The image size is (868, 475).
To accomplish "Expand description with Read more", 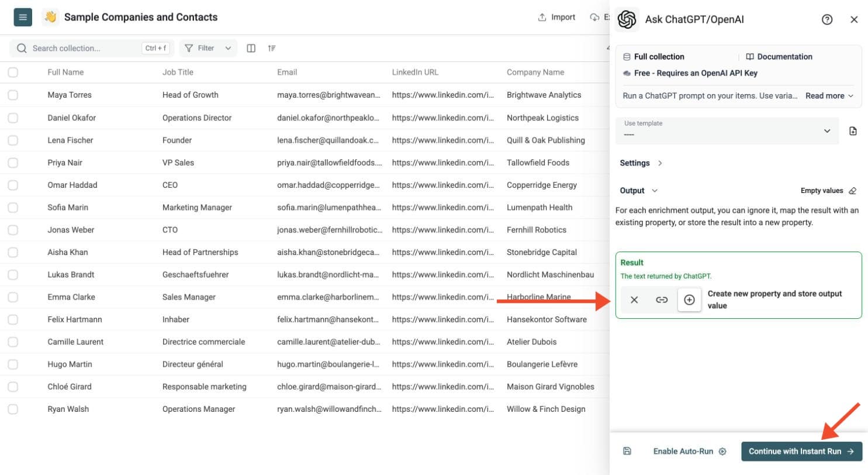I will [829, 96].
